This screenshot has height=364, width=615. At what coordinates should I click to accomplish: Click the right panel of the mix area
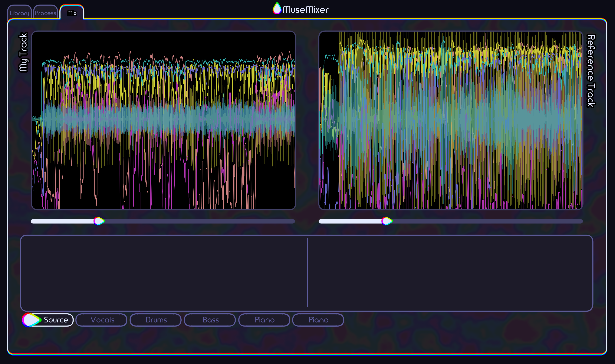pyautogui.click(x=450, y=273)
